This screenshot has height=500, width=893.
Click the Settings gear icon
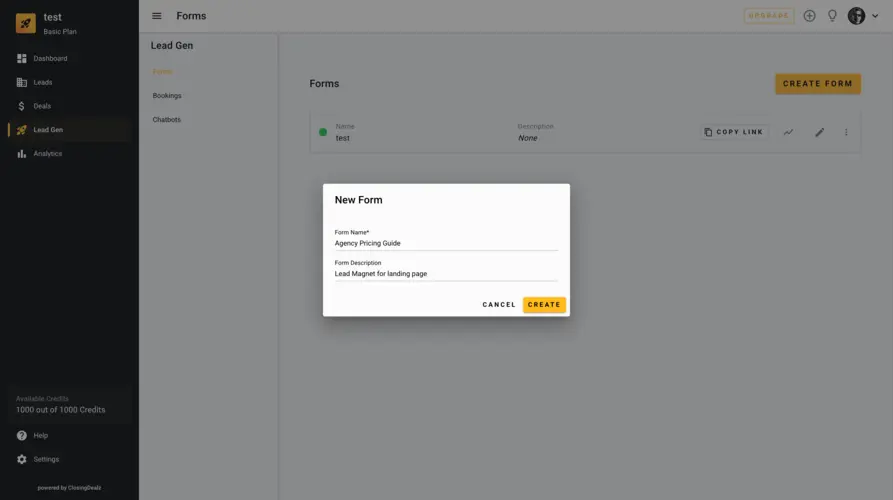coord(22,460)
